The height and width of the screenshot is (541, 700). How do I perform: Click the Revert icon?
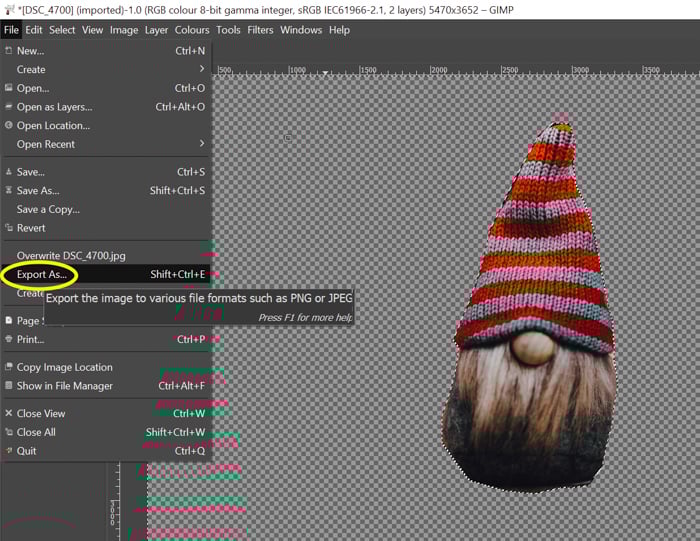pyautogui.click(x=8, y=228)
